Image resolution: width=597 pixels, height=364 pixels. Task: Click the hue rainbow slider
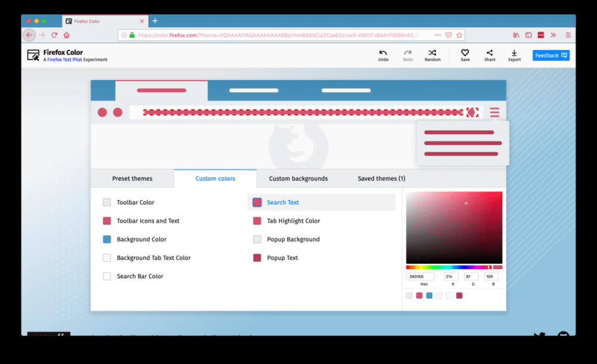pyautogui.click(x=449, y=267)
